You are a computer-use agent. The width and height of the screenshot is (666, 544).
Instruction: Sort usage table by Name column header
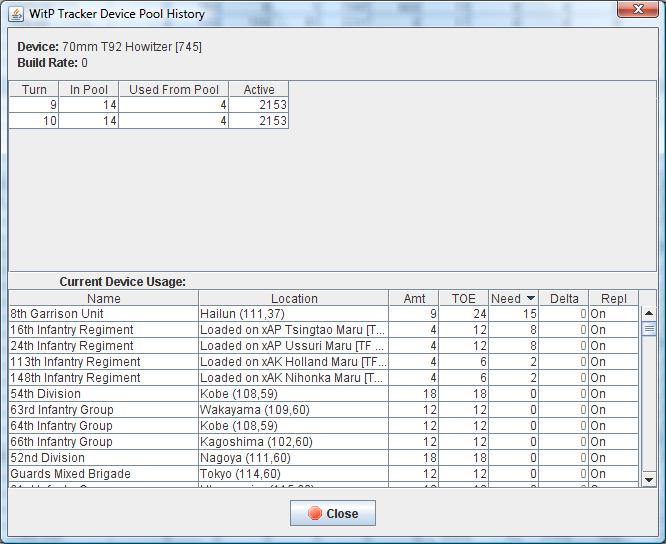coord(104,299)
